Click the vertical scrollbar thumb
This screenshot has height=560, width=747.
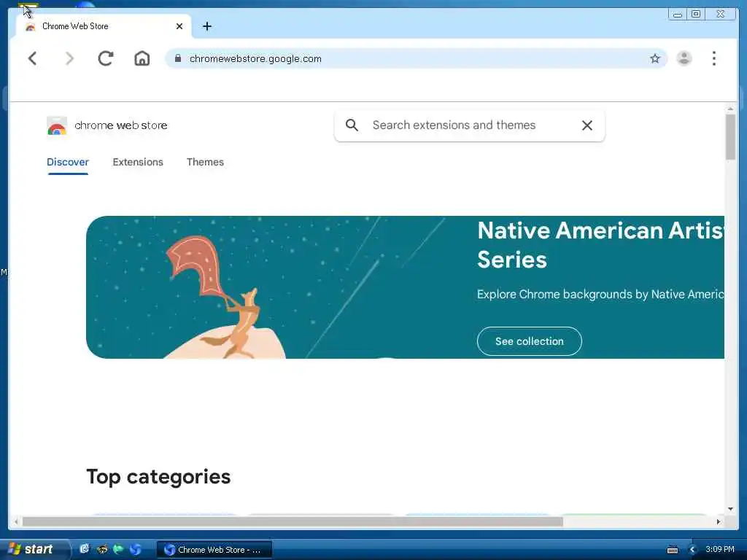(730, 137)
